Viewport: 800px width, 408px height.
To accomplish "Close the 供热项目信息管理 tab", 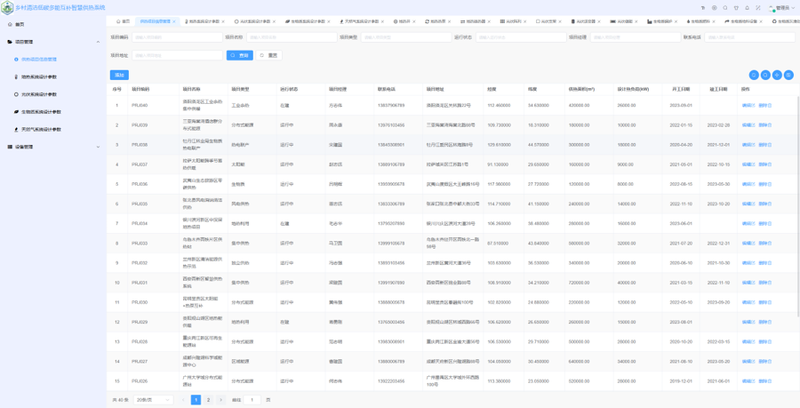I will [174, 21].
